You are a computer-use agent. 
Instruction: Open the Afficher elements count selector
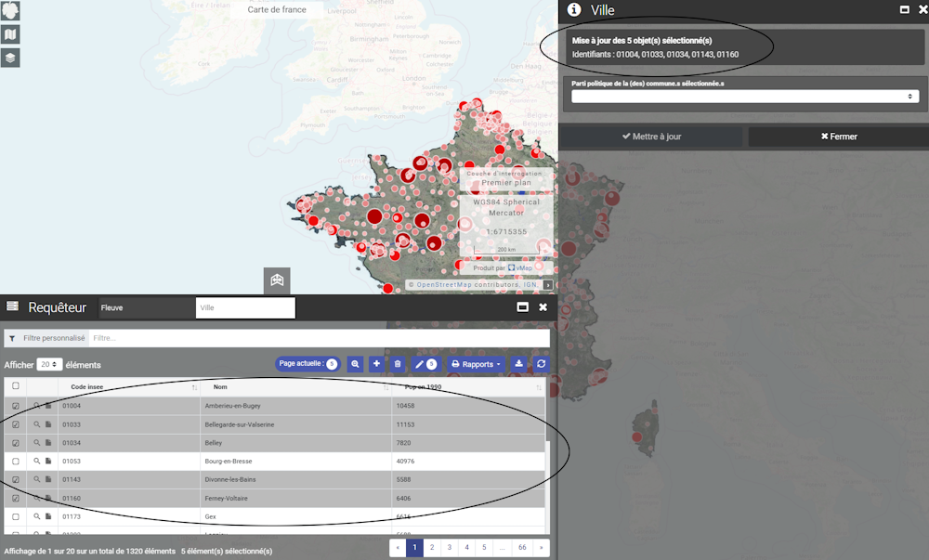pos(50,365)
